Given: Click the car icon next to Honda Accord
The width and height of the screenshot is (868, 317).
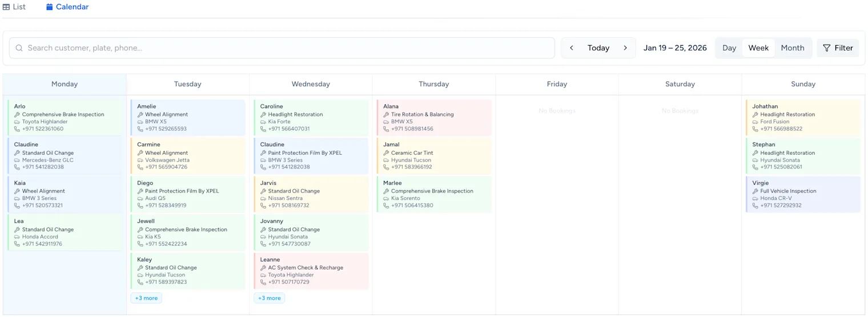Looking at the screenshot, I should tap(17, 237).
